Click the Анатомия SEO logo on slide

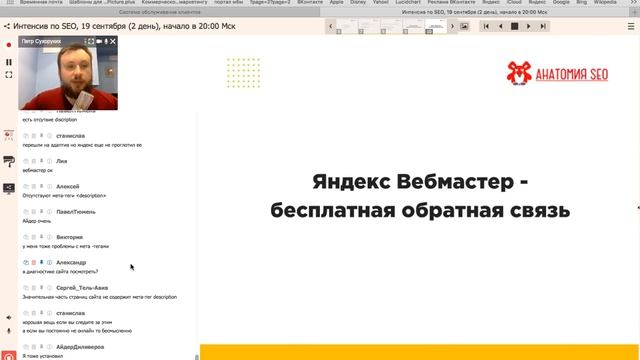pos(557,73)
